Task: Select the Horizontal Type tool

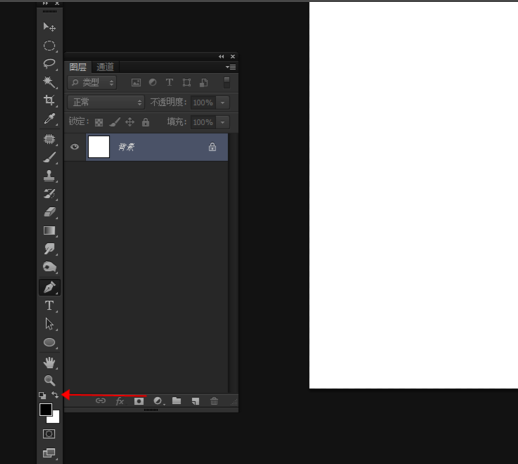Action: pos(49,305)
